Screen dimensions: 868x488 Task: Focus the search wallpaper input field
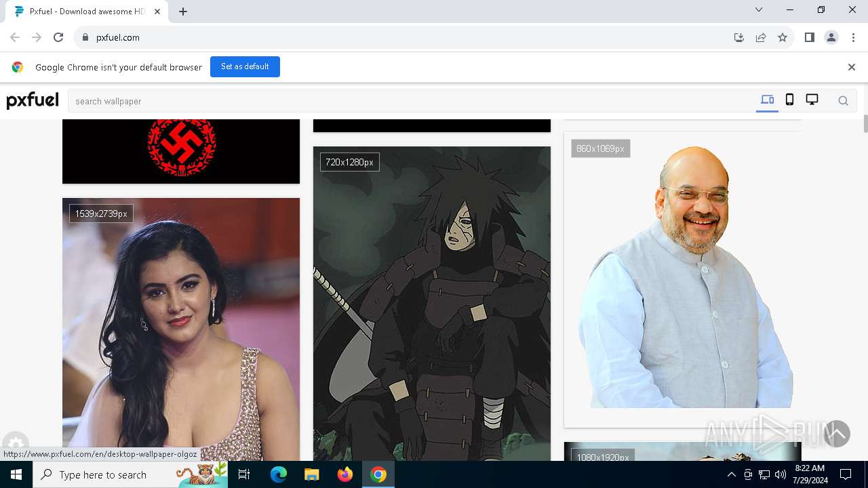click(x=412, y=101)
